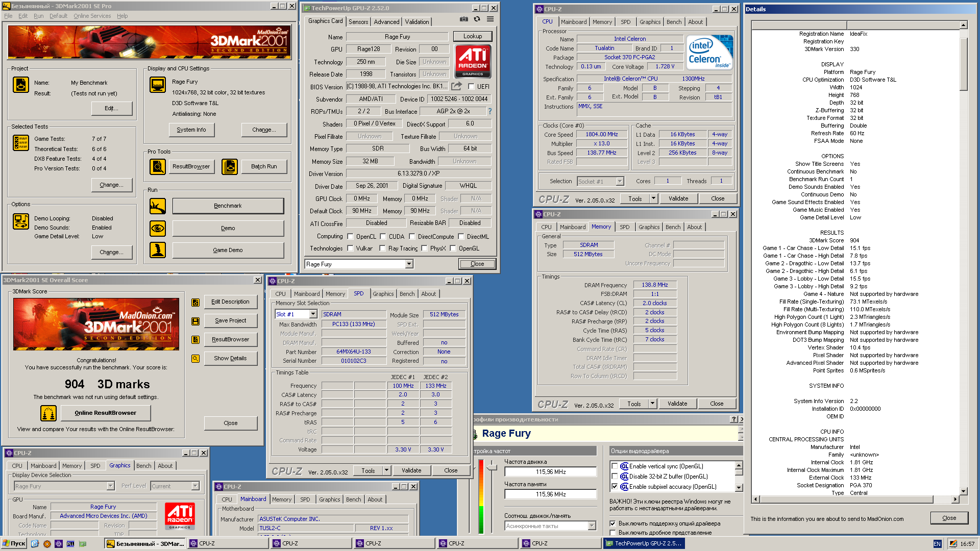Open the Socket #1 Selection dropdown in CPU-Z
This screenshot has height=551, width=980.
(x=620, y=181)
